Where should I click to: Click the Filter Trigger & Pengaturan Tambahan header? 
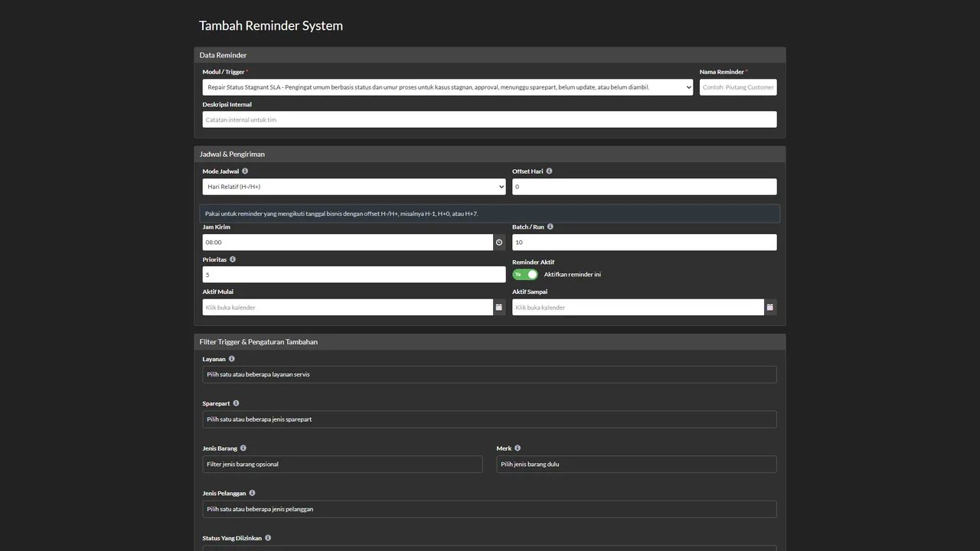490,342
